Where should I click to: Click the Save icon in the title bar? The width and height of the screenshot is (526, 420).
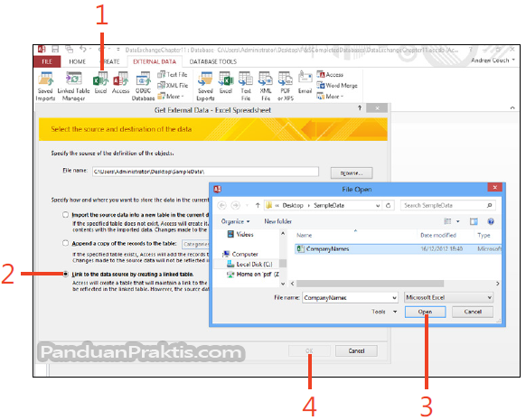click(55, 50)
